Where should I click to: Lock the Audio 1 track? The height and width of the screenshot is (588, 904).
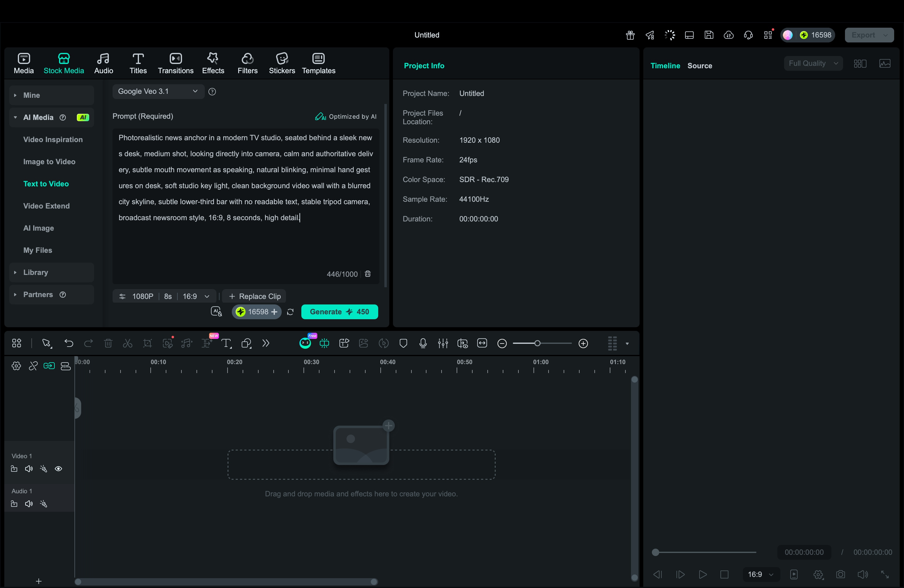14,504
